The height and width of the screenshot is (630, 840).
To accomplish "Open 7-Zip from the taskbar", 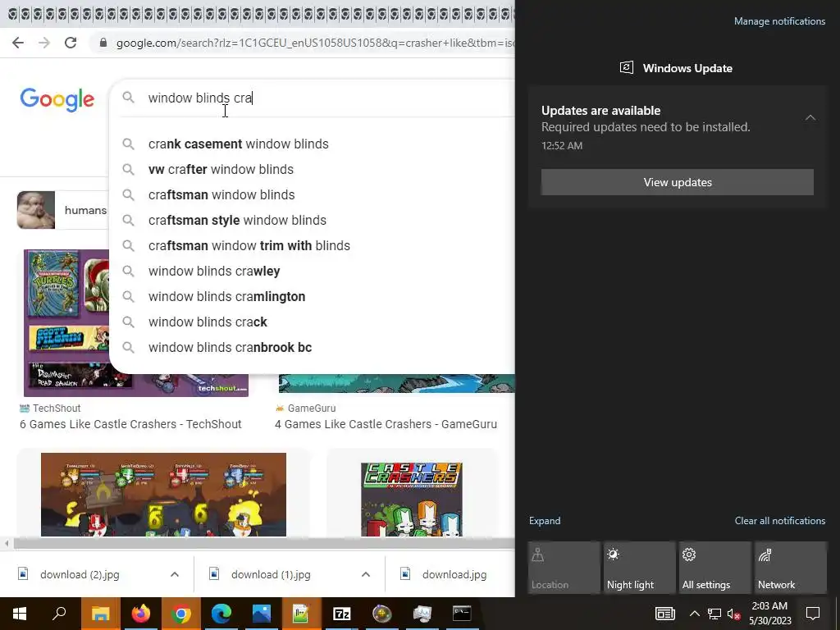I will [x=342, y=614].
